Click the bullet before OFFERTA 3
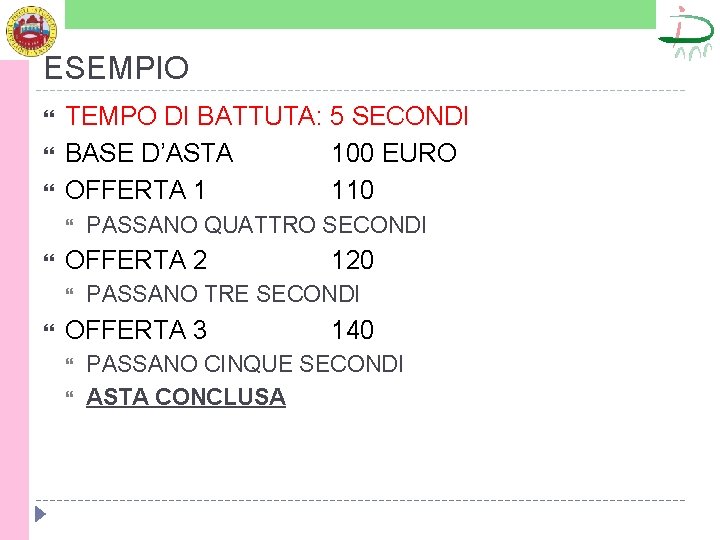720x540 pixels. [x=49, y=328]
